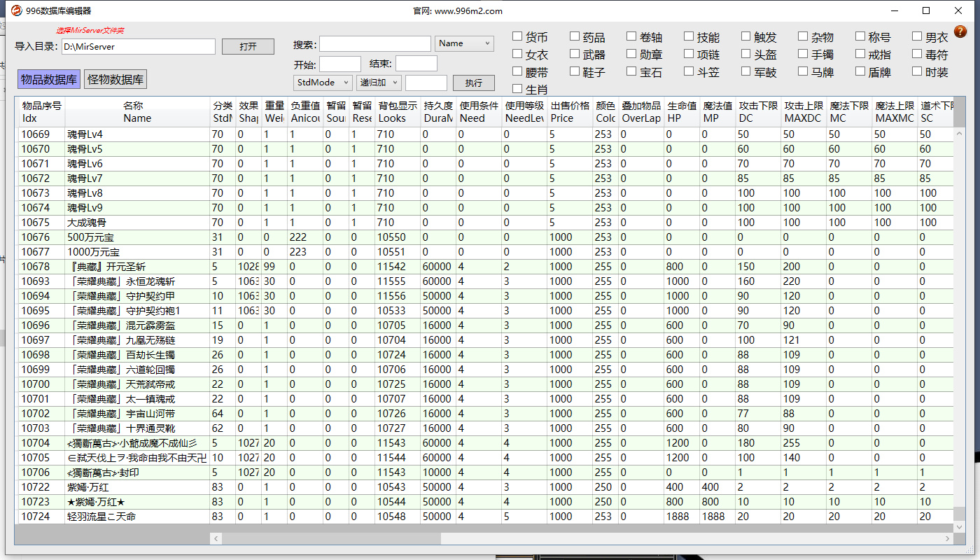The height and width of the screenshot is (560, 980).
Task: Click the right arrow of horizontal scrollbar
Action: point(948,538)
